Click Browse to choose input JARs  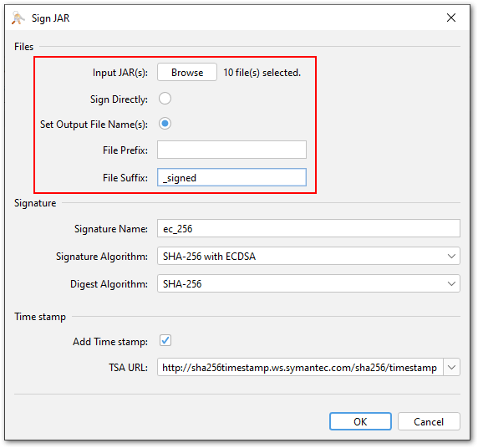click(187, 72)
